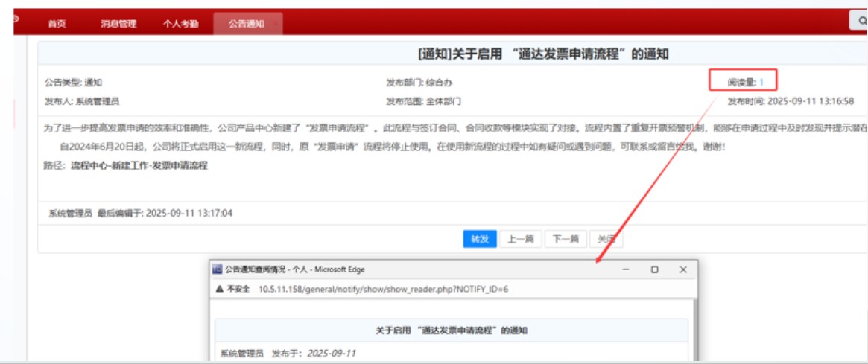Close the 公告通知 tab with its x
868x364 pixels.
click(274, 24)
